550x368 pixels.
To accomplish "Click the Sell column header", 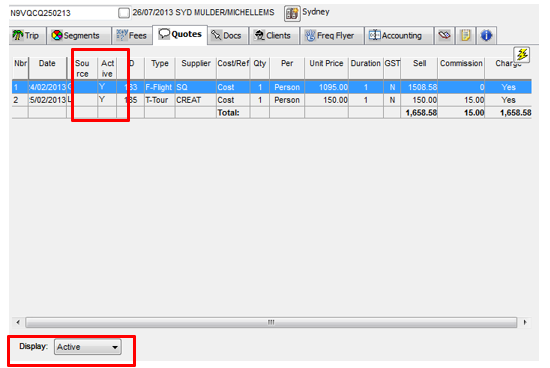I will pyautogui.click(x=420, y=68).
